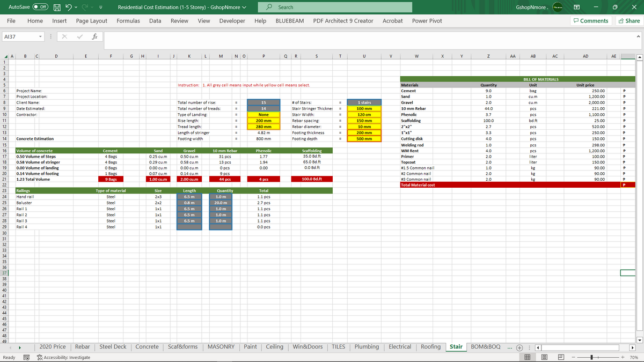Switch to the Home ribbon tab
644x362 pixels.
pos(35,21)
